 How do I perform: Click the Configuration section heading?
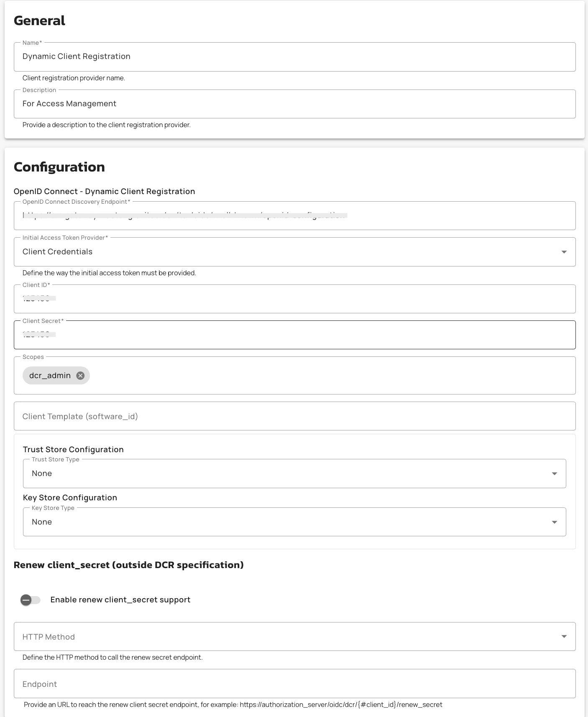pyautogui.click(x=59, y=167)
